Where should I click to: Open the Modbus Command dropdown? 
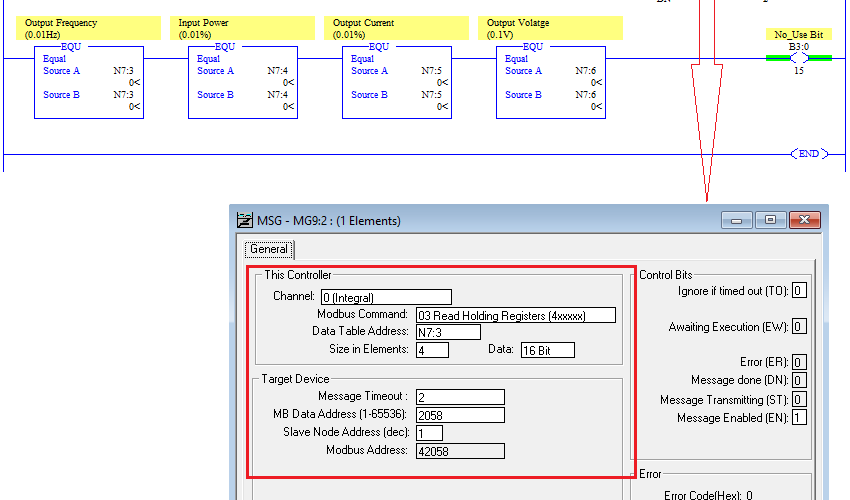[x=516, y=315]
